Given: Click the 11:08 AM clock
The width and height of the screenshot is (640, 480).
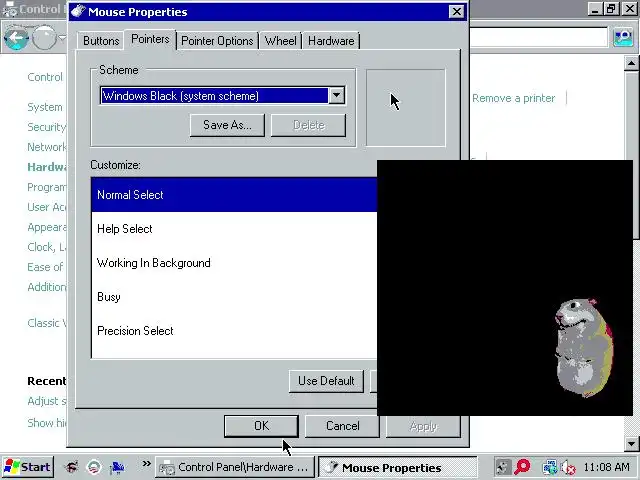Looking at the screenshot, I should [606, 467].
